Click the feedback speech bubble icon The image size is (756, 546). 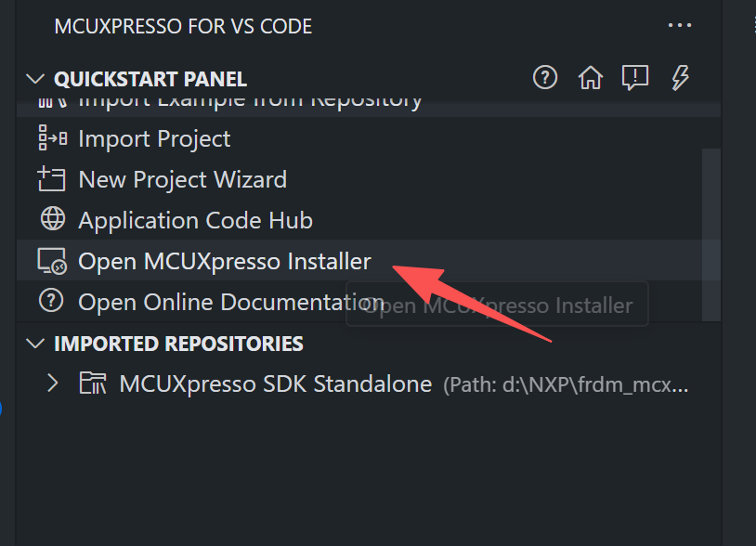pyautogui.click(x=635, y=78)
